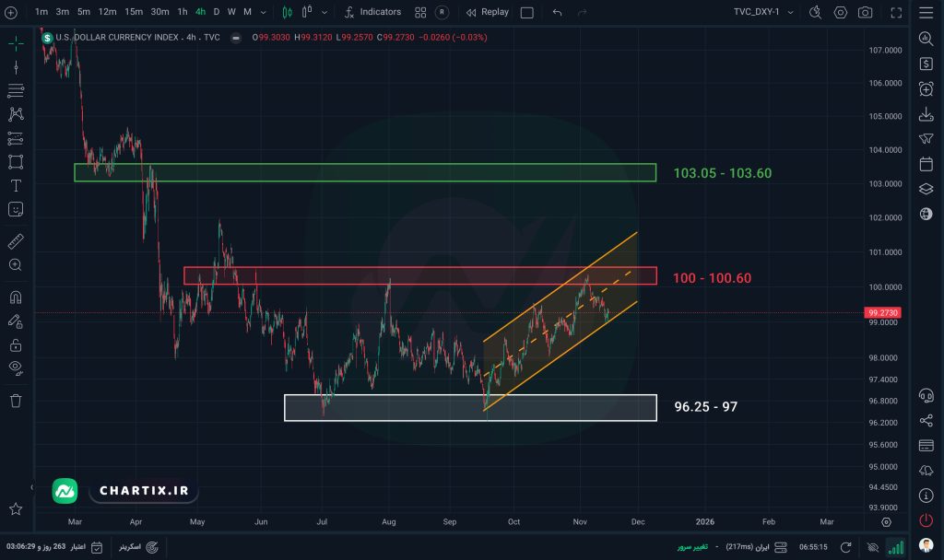Switch to the 1h timeframe
This screenshot has height=560, width=944.
point(183,12)
